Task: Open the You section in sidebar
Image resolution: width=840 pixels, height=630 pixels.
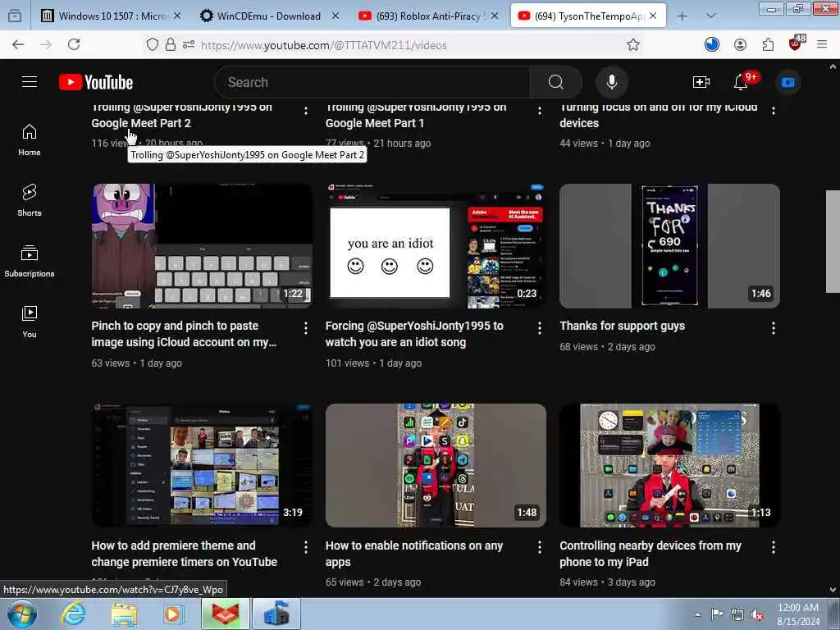Action: tap(30, 322)
